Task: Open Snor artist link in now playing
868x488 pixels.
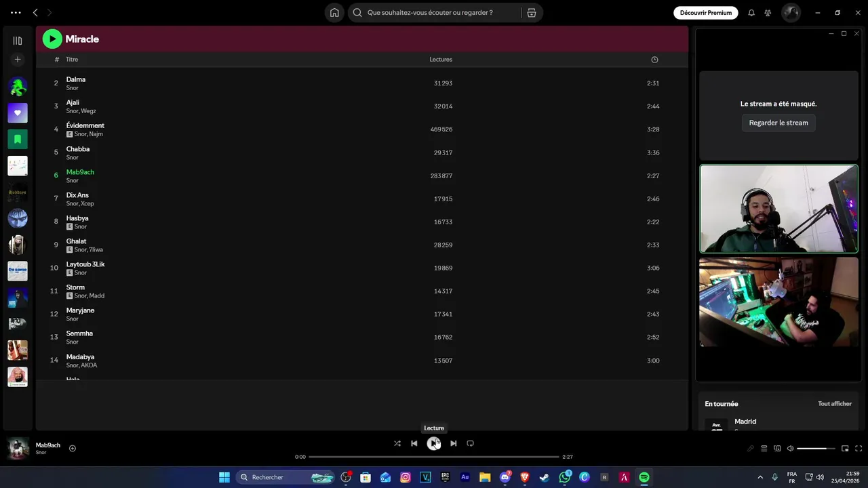Action: click(x=41, y=453)
